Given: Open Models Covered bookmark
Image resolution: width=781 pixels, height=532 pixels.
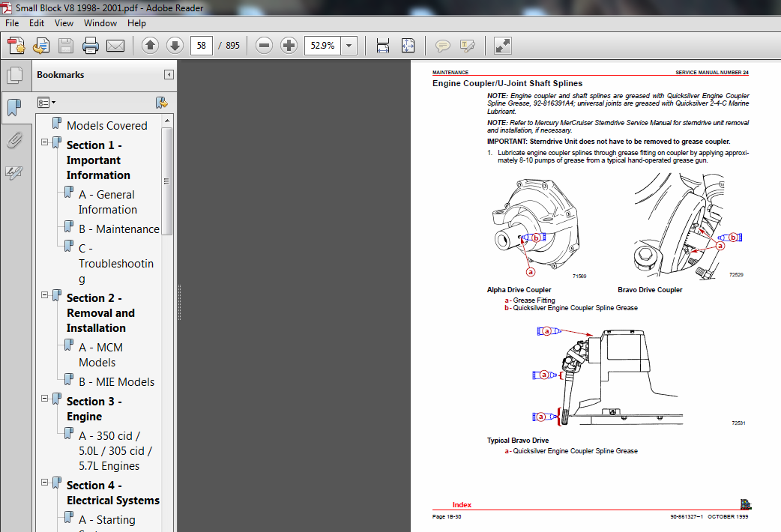Looking at the screenshot, I should point(107,126).
